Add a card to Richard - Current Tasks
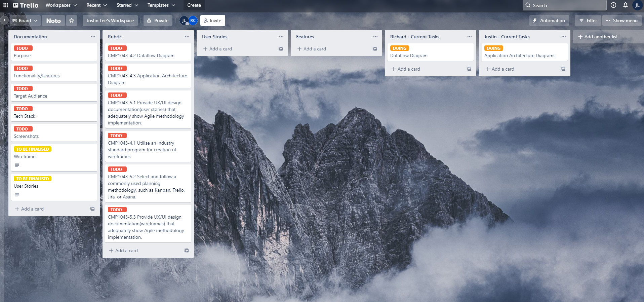 click(x=406, y=69)
